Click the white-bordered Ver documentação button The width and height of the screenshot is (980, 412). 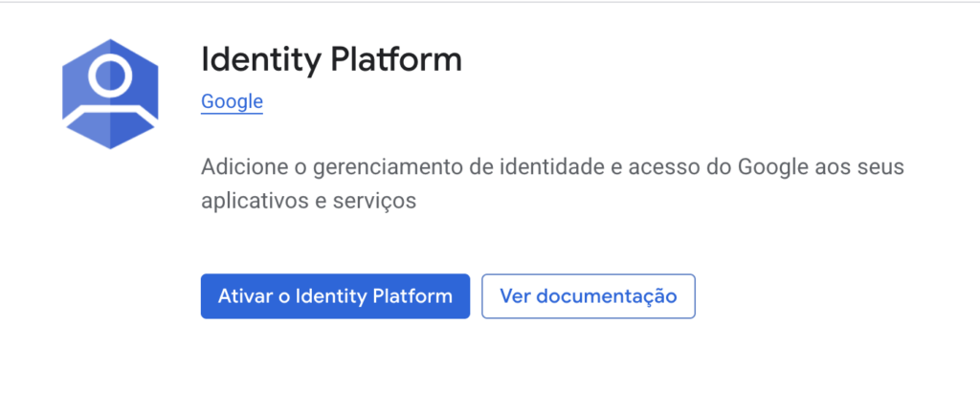point(588,296)
